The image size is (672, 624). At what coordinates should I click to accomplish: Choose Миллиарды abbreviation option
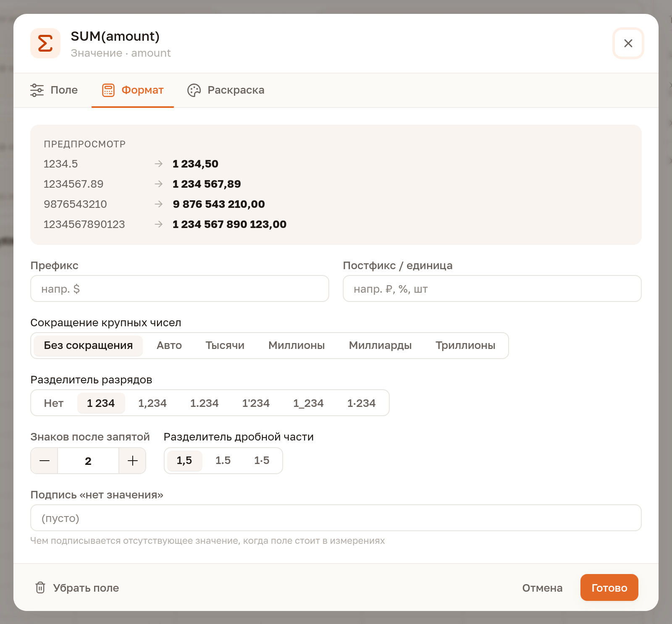coord(380,346)
